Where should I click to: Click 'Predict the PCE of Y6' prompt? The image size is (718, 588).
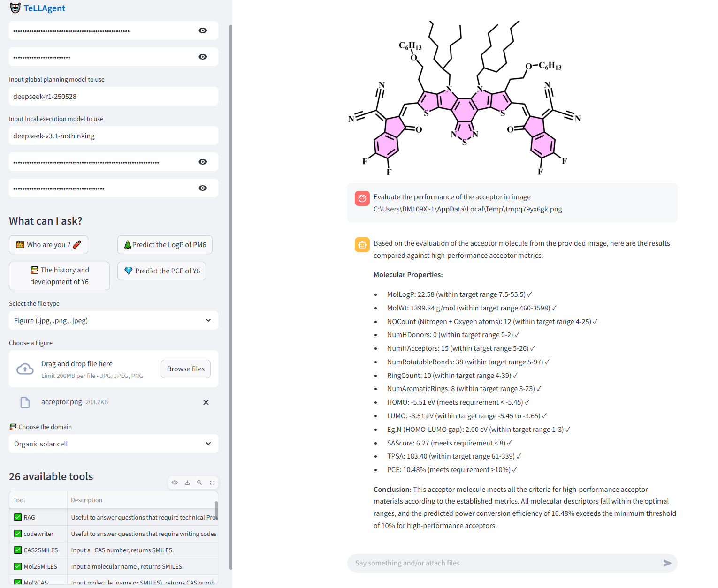161,271
